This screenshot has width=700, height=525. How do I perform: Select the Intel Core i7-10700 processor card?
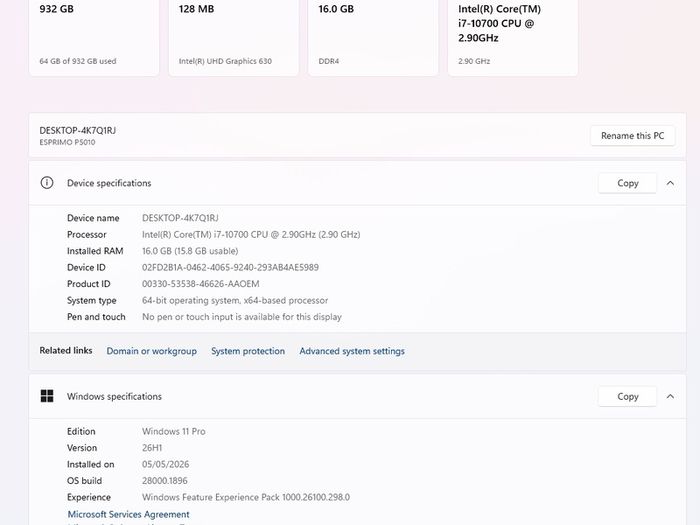513,37
